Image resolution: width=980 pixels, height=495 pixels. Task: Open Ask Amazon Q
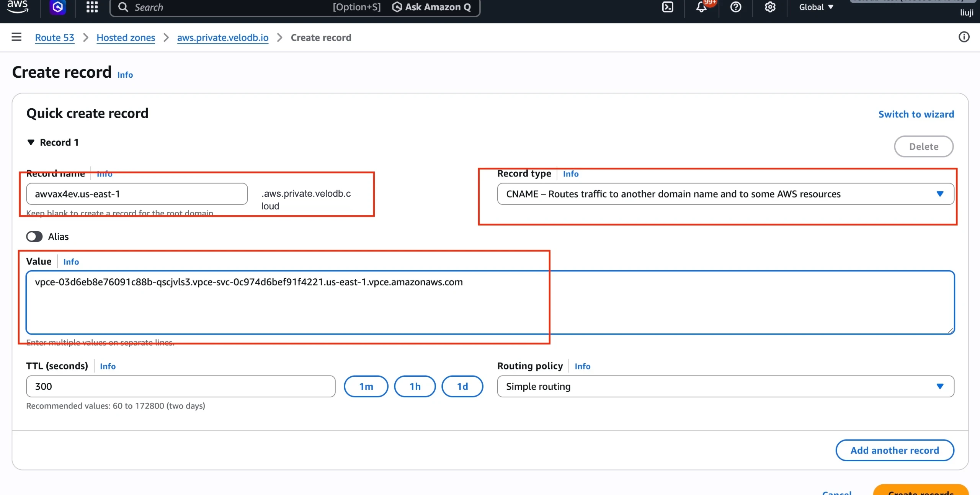[432, 7]
